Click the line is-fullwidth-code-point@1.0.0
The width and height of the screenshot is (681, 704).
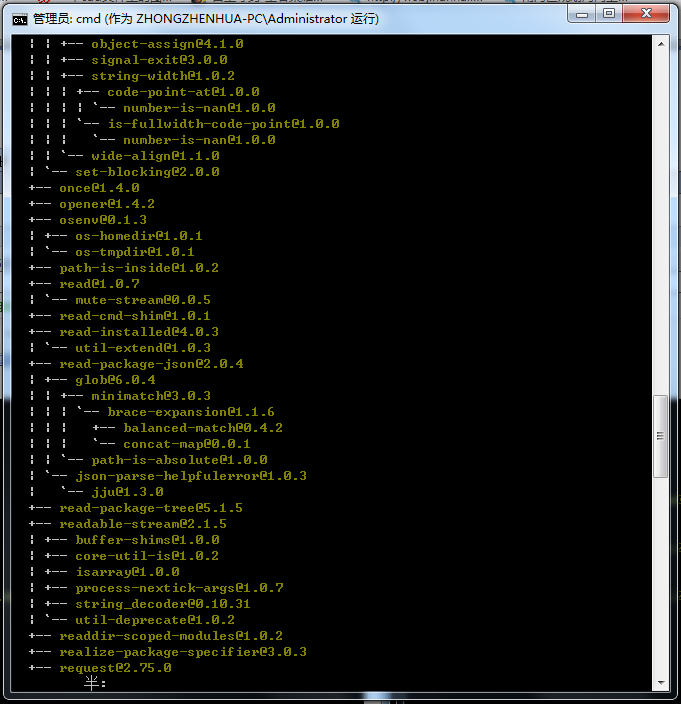pos(224,124)
